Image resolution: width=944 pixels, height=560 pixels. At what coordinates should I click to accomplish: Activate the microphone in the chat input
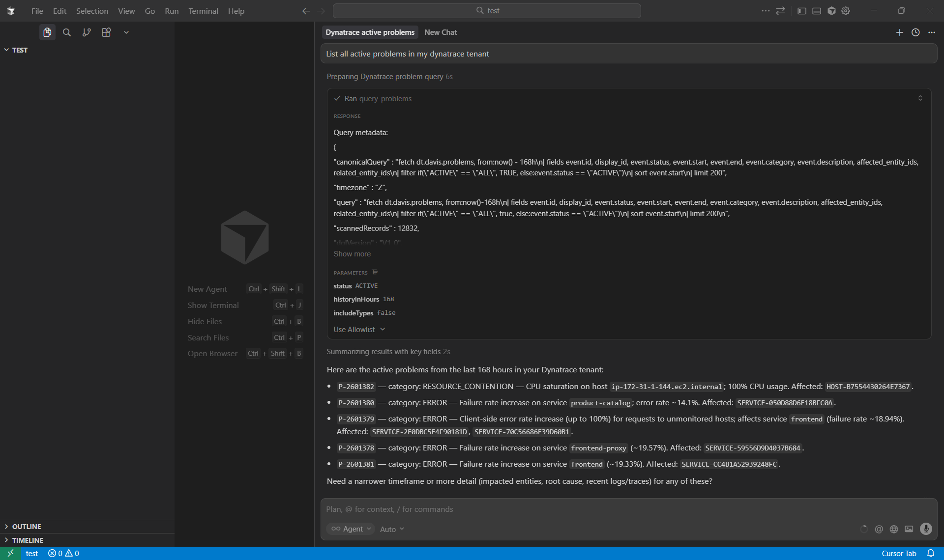(x=926, y=529)
